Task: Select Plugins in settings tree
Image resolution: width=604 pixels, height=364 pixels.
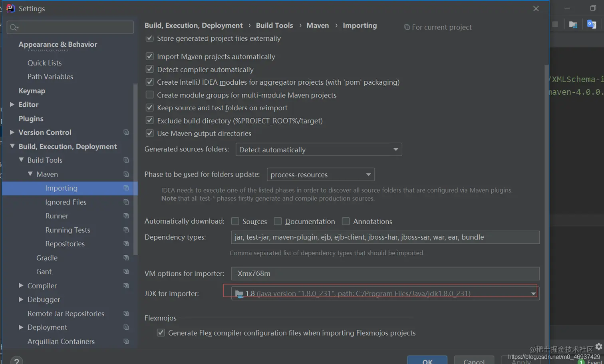Action: coord(31,119)
